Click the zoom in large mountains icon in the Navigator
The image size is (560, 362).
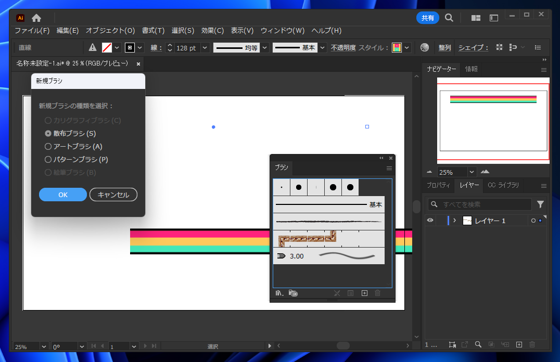(485, 172)
